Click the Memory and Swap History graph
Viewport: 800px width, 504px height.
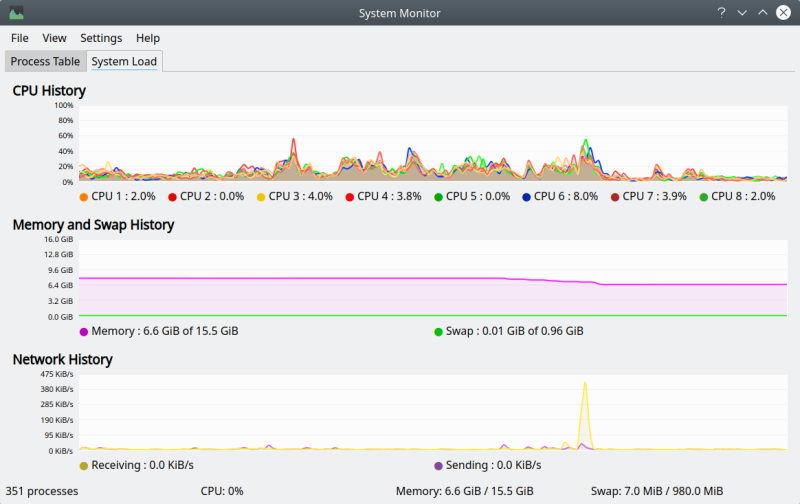coord(430,280)
